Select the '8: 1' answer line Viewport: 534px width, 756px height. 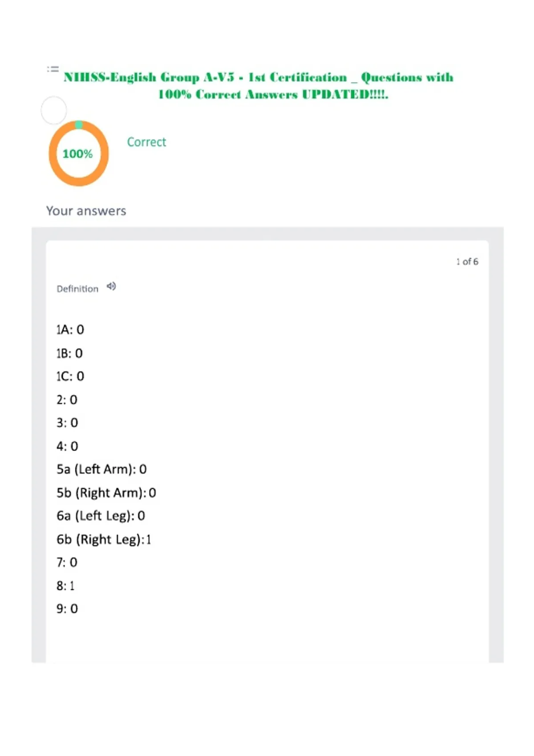pos(65,586)
